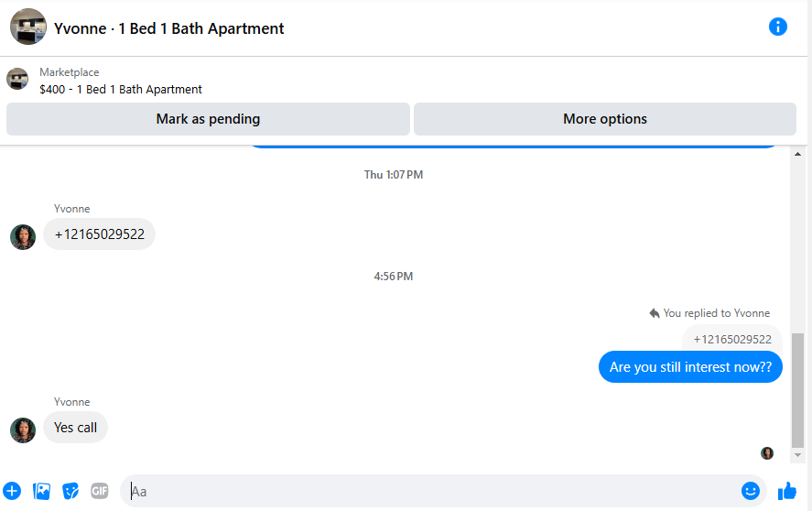This screenshot has height=511, width=812.
Task: Open conversation info with blue i icon
Action: coord(778,27)
